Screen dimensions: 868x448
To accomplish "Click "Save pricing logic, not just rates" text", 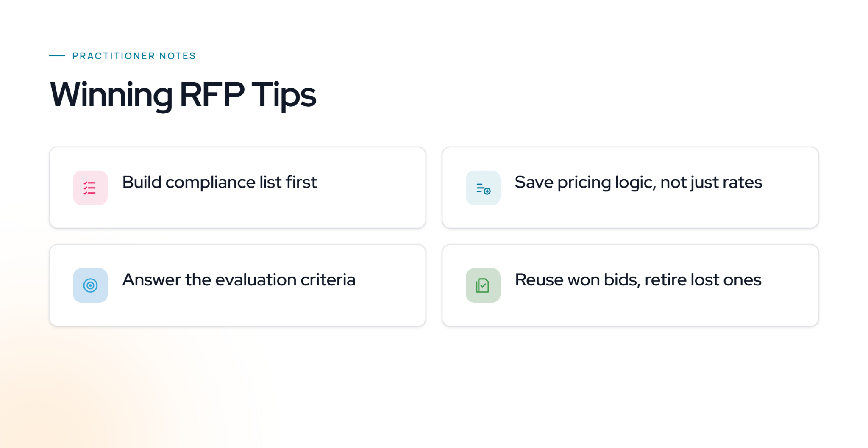I will 638,183.
